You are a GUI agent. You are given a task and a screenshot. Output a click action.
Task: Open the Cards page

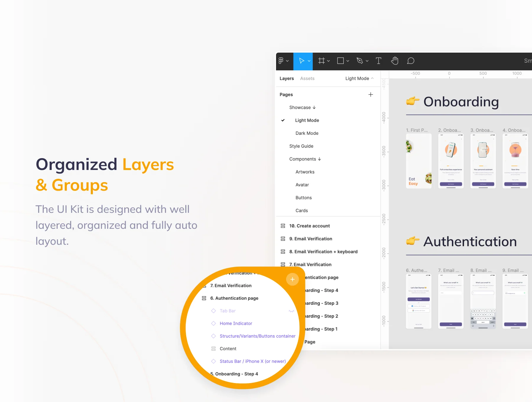pos(301,210)
